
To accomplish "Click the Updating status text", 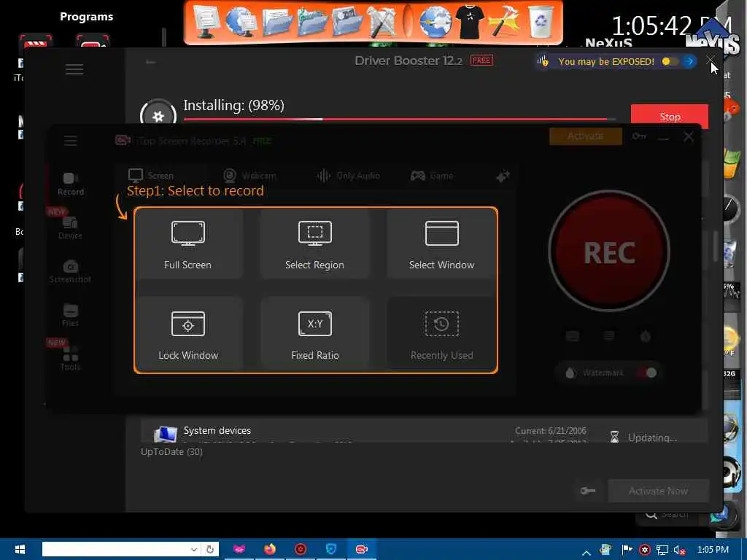I will point(651,437).
